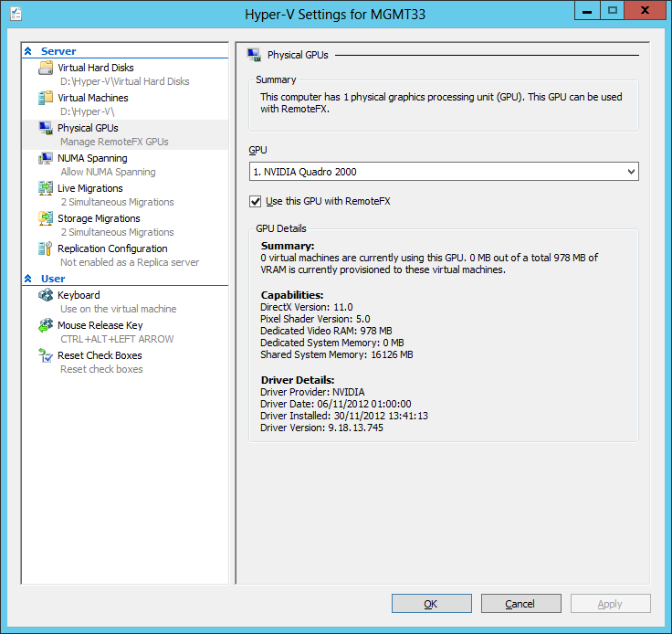Screen dimensions: 672x634
Task: Click 'Driver Provider: NVIDIA' line
Action: [x=312, y=392]
